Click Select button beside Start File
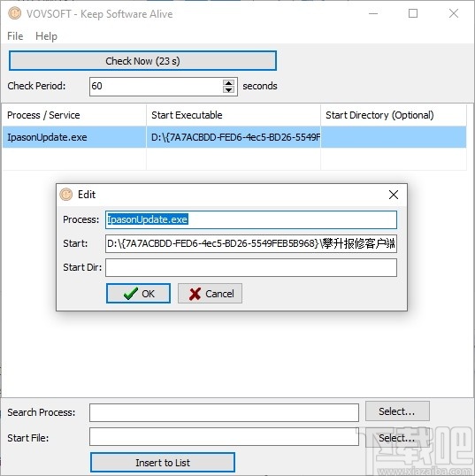Viewport: 475px width, 476px height. (397, 437)
